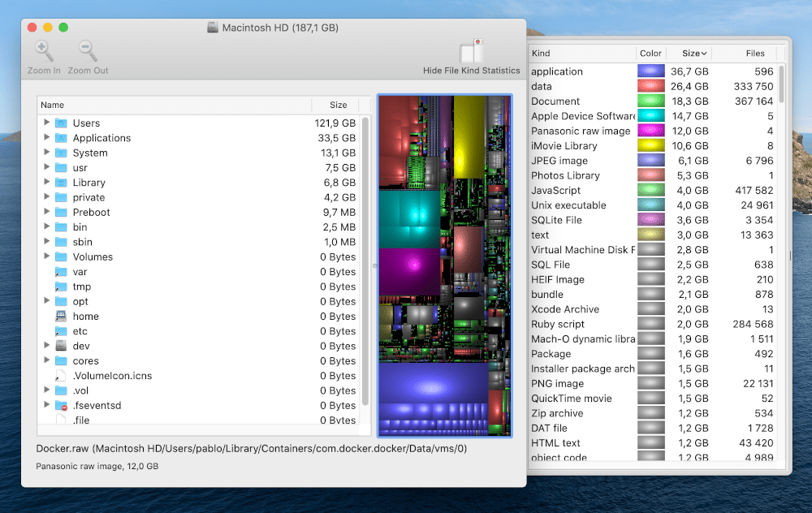
Task: Click the Zoom In toolbar icon
Action: tap(44, 50)
